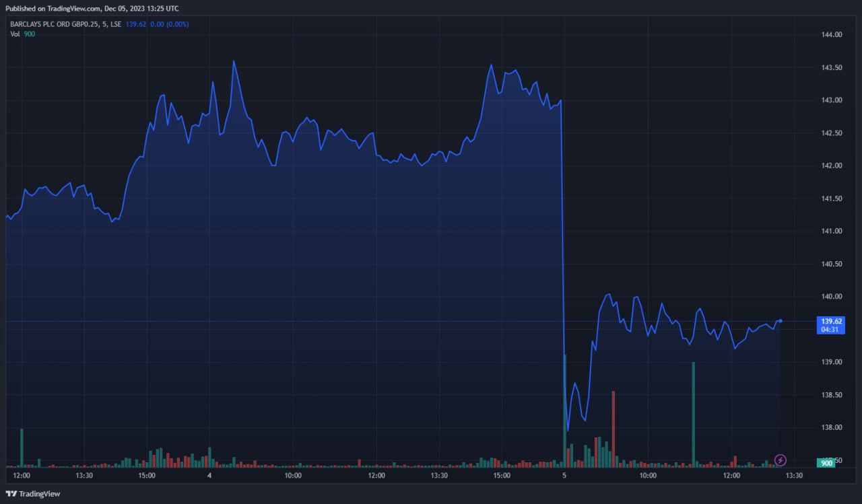Viewport: 862px width, 504px height.
Task: Click the LSE exchange label in header
Action: (x=116, y=24)
